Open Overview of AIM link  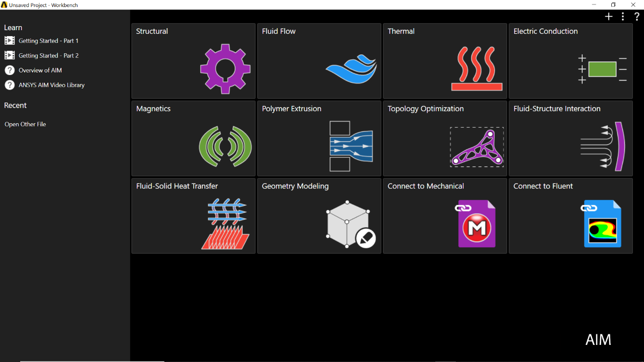(40, 70)
